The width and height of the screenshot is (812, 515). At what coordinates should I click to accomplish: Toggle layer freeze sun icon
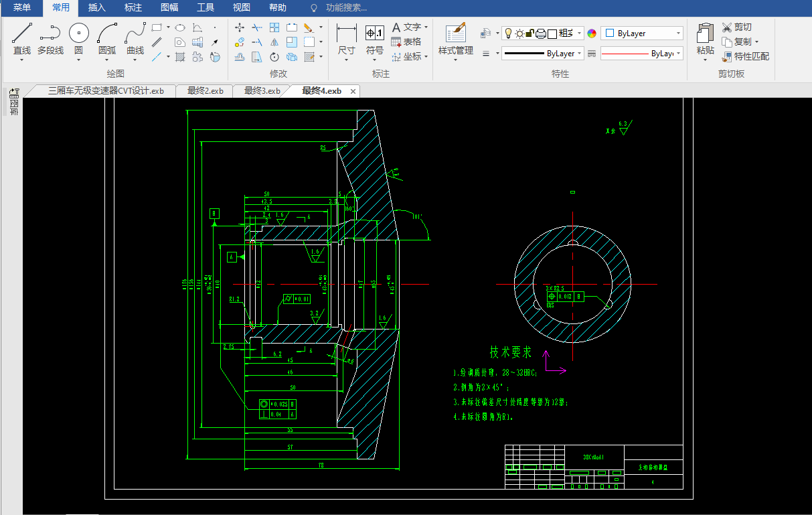point(519,33)
